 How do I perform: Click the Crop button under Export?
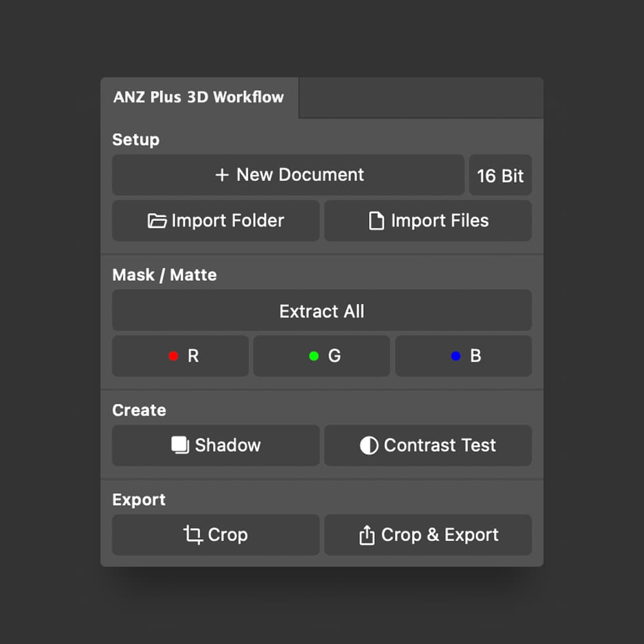(216, 535)
